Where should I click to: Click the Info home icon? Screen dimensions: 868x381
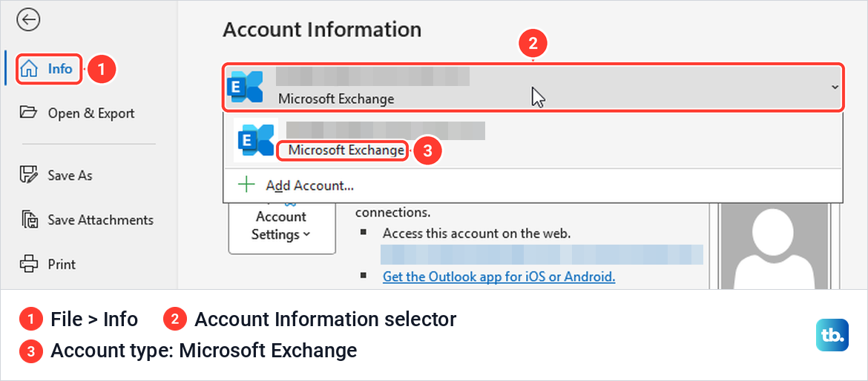pos(30,69)
